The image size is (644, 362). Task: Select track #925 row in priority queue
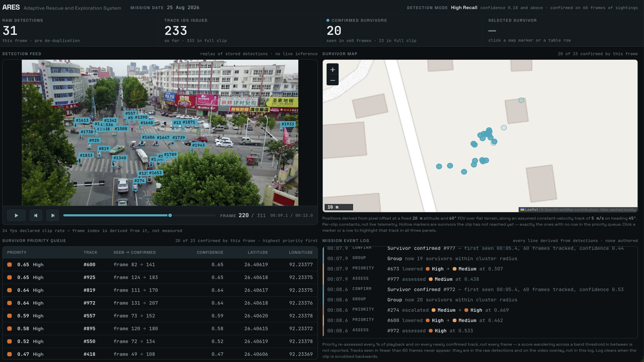tap(159, 277)
